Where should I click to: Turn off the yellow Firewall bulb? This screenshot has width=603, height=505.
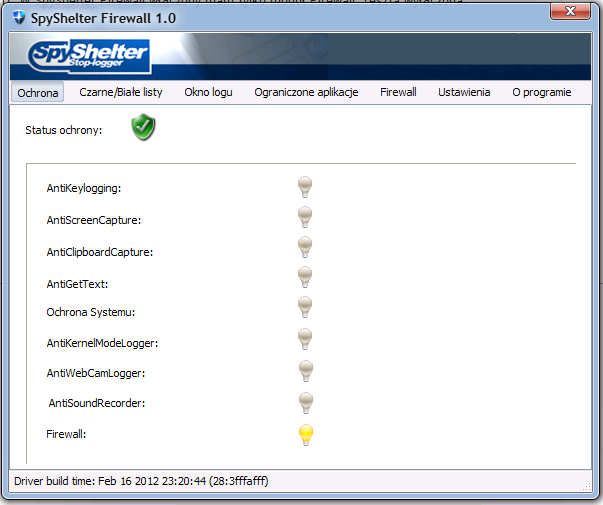pos(306,435)
